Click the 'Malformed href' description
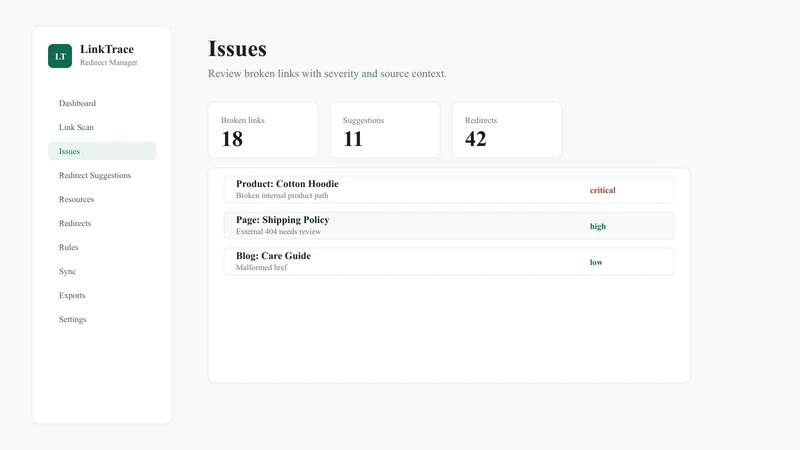800x450 pixels. [261, 267]
